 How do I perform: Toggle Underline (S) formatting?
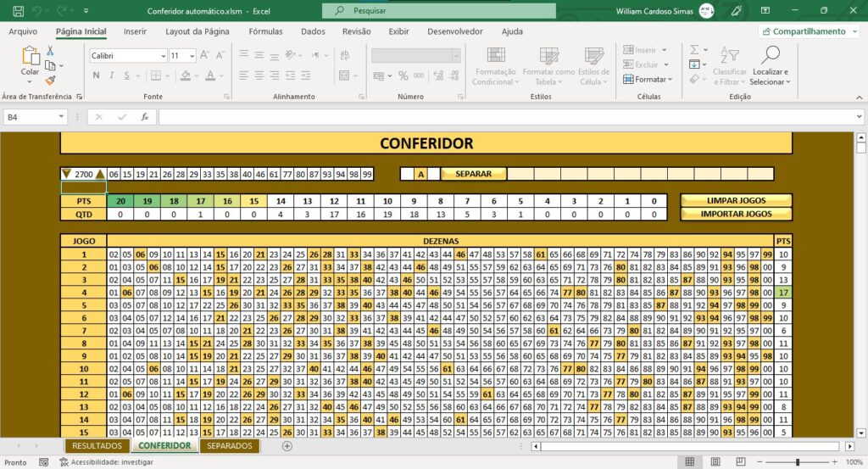pyautogui.click(x=127, y=75)
